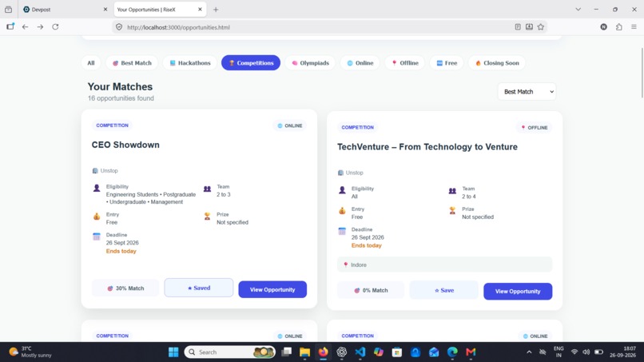Click the Deadline calendar icon on TechVenture
The height and width of the screenshot is (362, 644).
[342, 231]
